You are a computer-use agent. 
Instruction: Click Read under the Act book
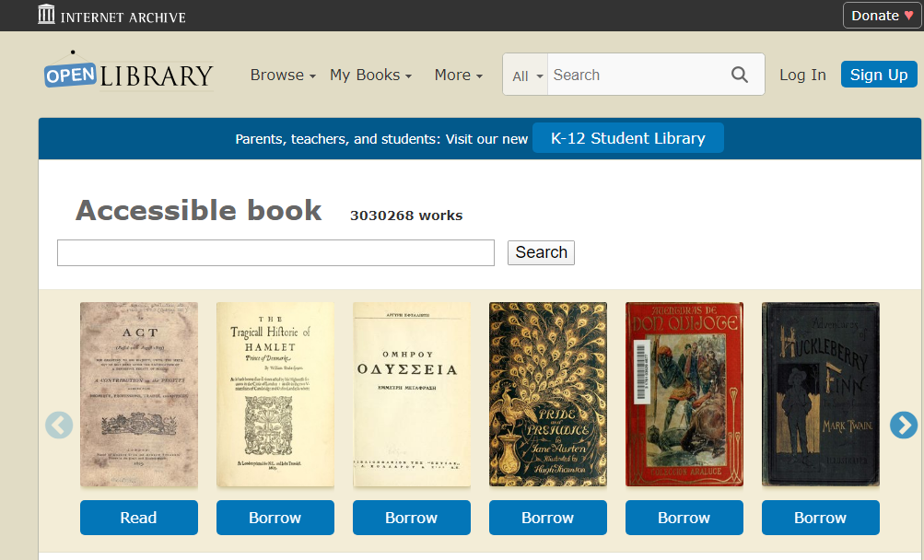pyautogui.click(x=138, y=518)
